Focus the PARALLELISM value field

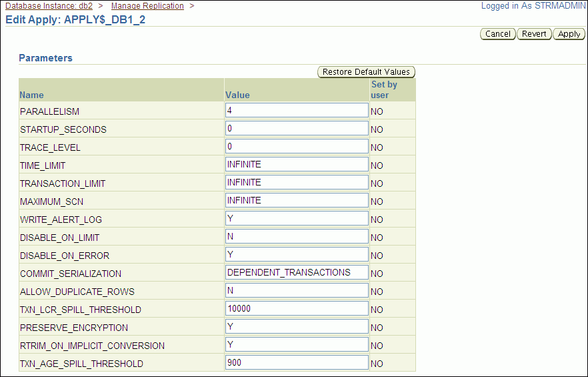(297, 110)
